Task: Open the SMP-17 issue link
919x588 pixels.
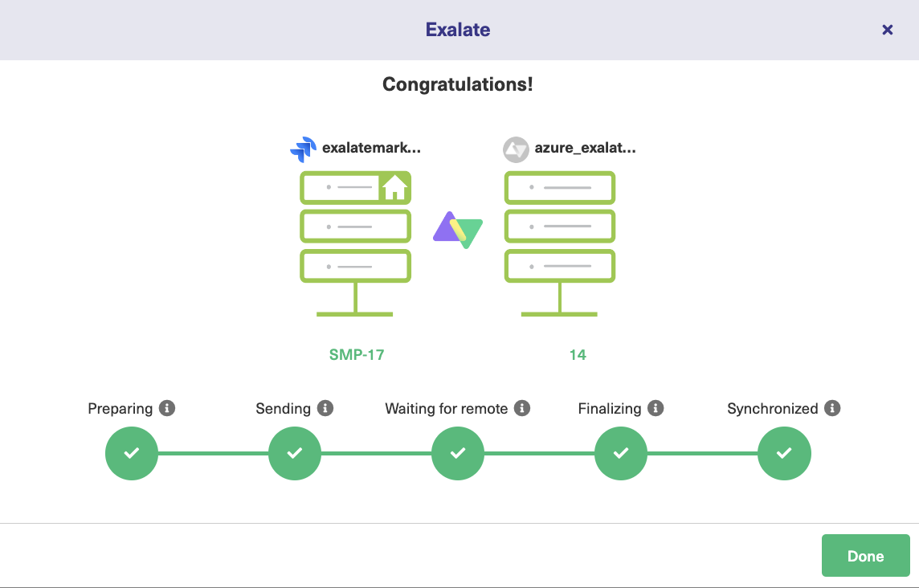Action: coord(356,354)
